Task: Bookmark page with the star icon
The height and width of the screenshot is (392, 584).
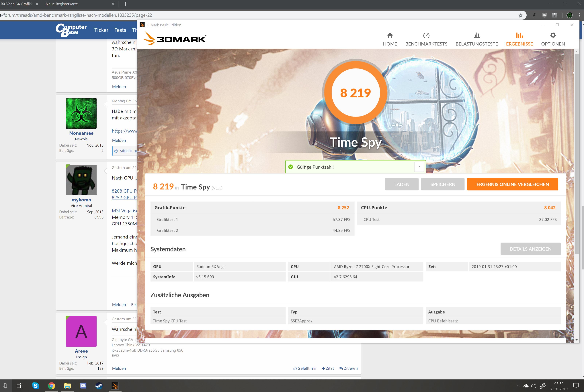Action: (521, 15)
